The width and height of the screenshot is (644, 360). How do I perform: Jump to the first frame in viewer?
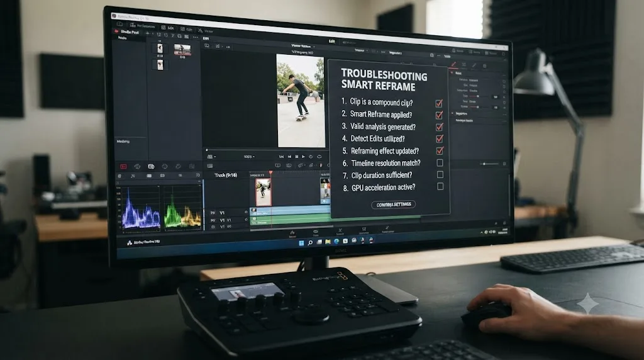coord(281,157)
